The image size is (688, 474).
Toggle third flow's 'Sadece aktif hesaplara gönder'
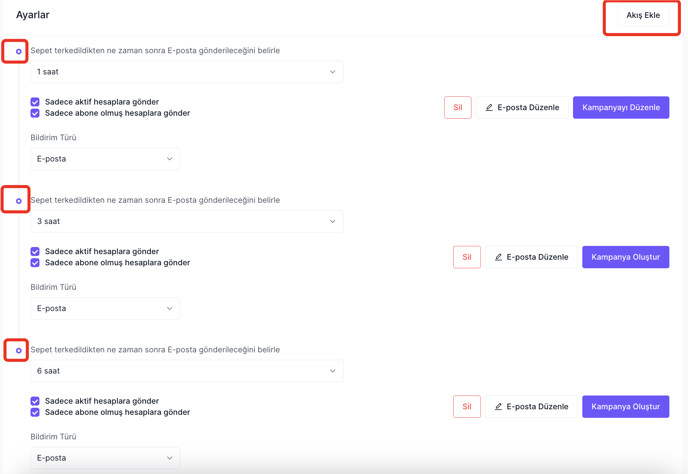(x=35, y=401)
